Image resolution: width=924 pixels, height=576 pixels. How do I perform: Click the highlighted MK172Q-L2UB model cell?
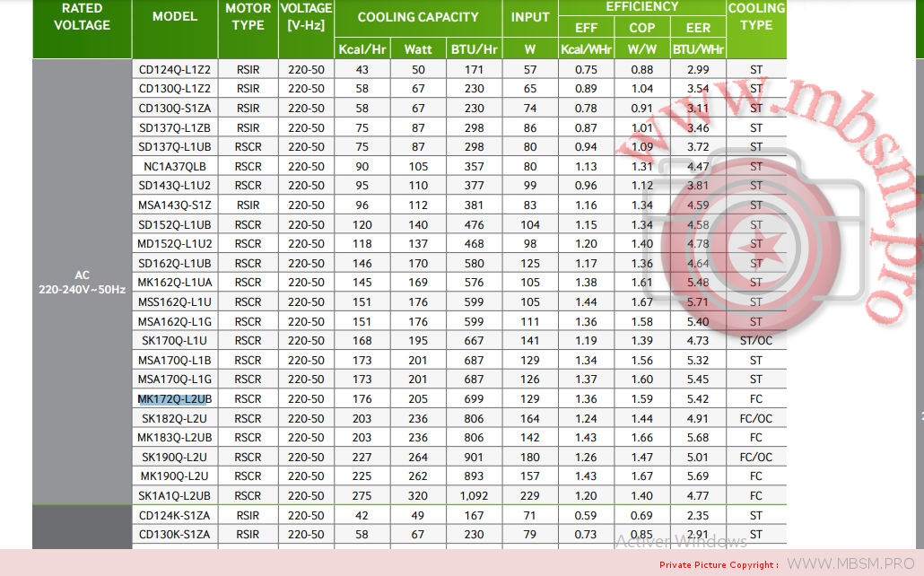pyautogui.click(x=174, y=399)
